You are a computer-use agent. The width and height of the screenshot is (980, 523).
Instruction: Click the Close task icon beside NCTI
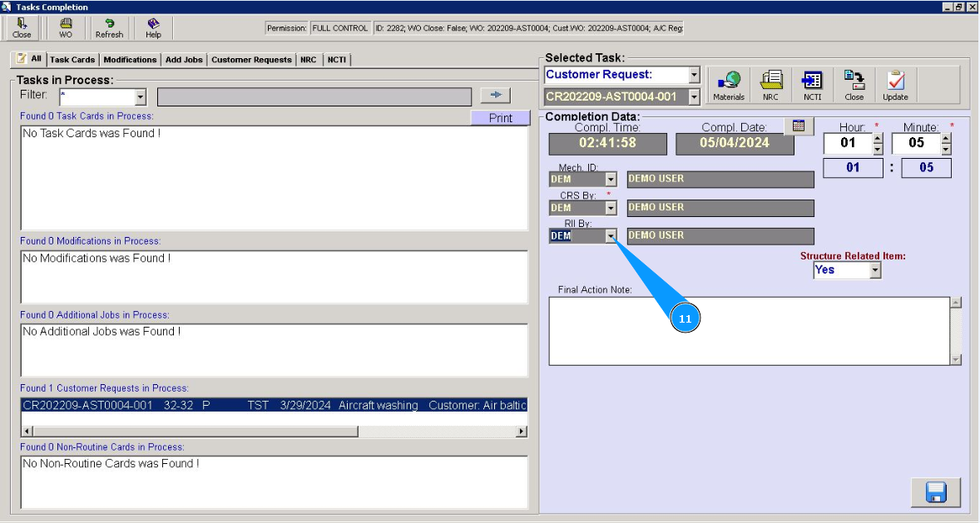tap(854, 85)
